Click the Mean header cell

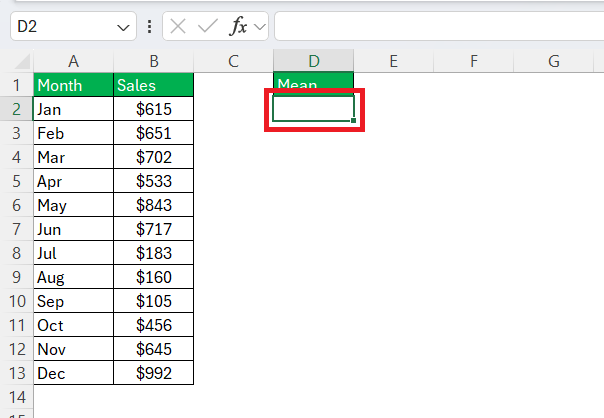314,83
